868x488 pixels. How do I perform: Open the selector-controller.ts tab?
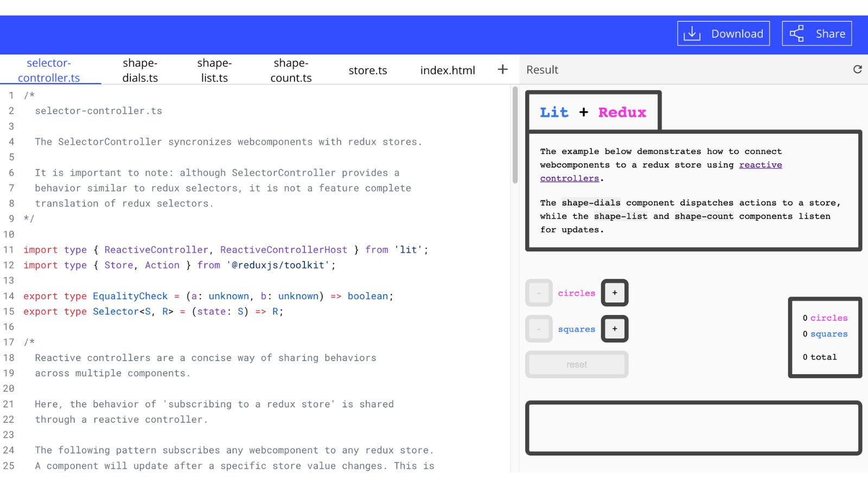49,70
